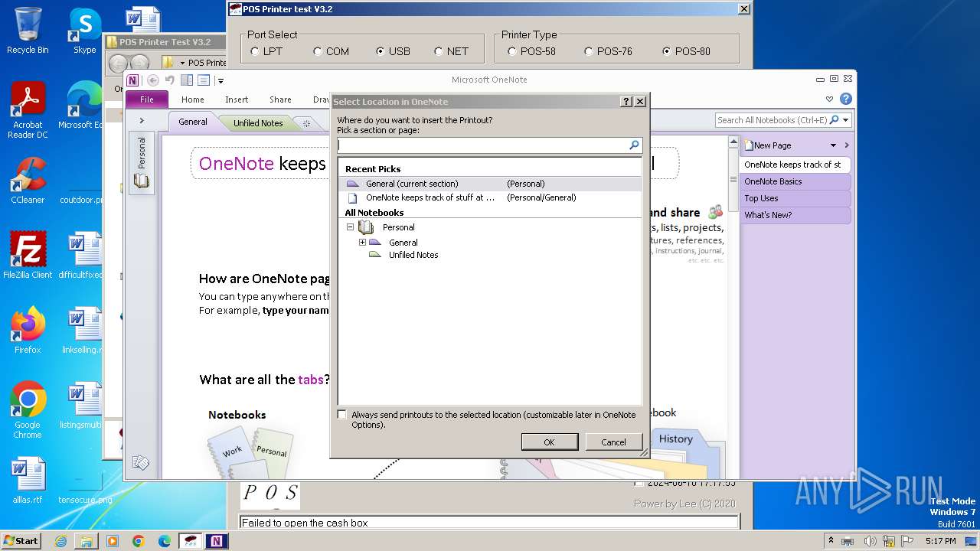Open Firefox desktop shortcut
Screen dimensions: 980x551
pyautogui.click(x=28, y=331)
